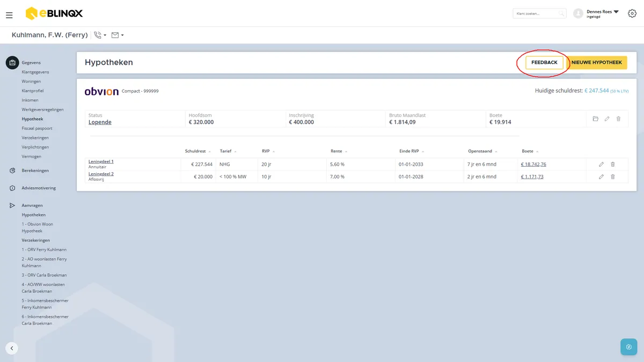644x362 pixels.
Task: Navigate to Vermogen in the sidebar
Action: (x=32, y=157)
